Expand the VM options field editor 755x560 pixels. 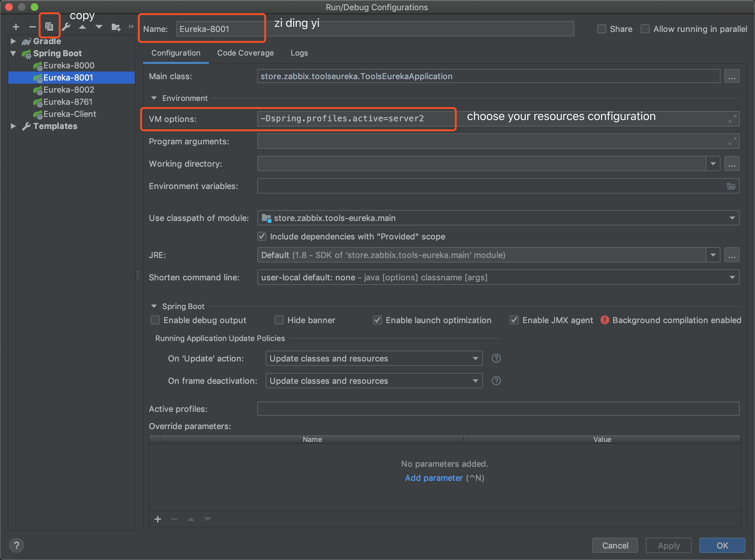(x=732, y=119)
